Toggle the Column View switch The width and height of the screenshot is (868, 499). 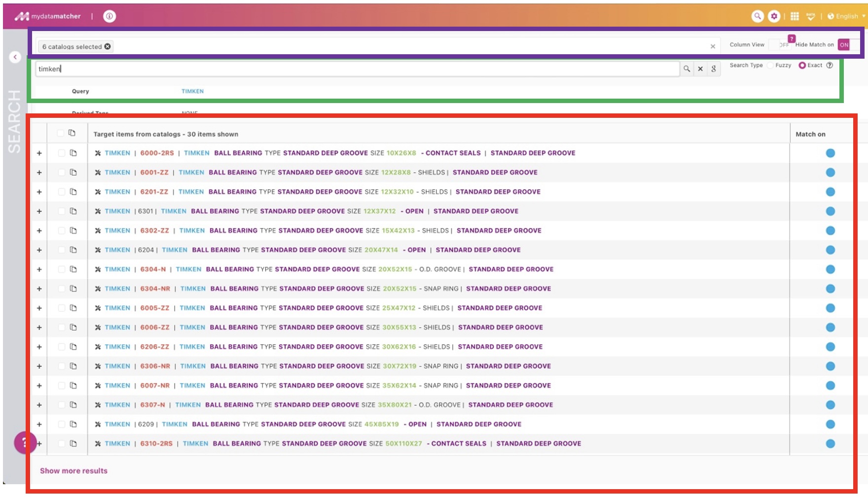[x=781, y=45]
